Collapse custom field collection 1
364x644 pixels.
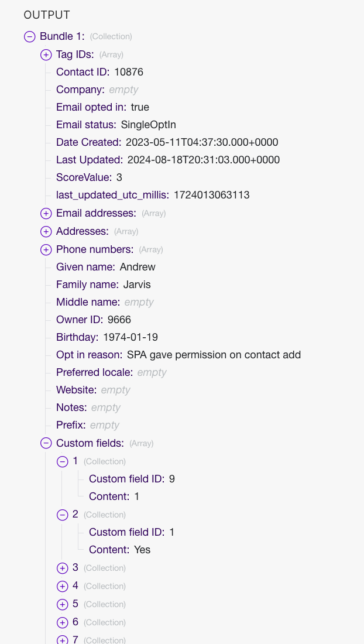pos(63,461)
